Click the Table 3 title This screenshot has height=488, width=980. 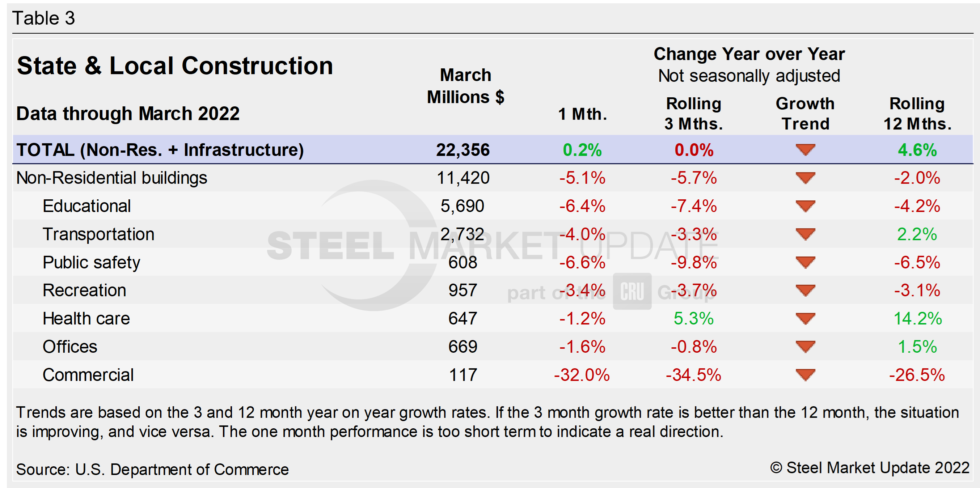point(43,18)
